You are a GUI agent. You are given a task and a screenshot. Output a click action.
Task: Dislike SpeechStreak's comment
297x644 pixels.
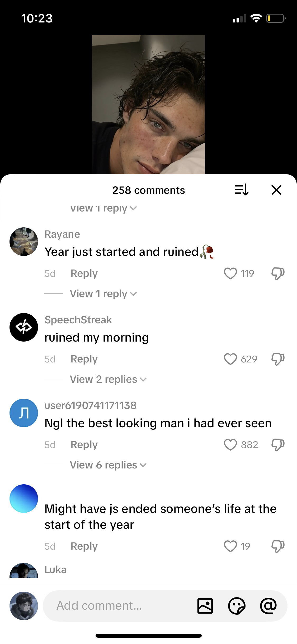278,359
